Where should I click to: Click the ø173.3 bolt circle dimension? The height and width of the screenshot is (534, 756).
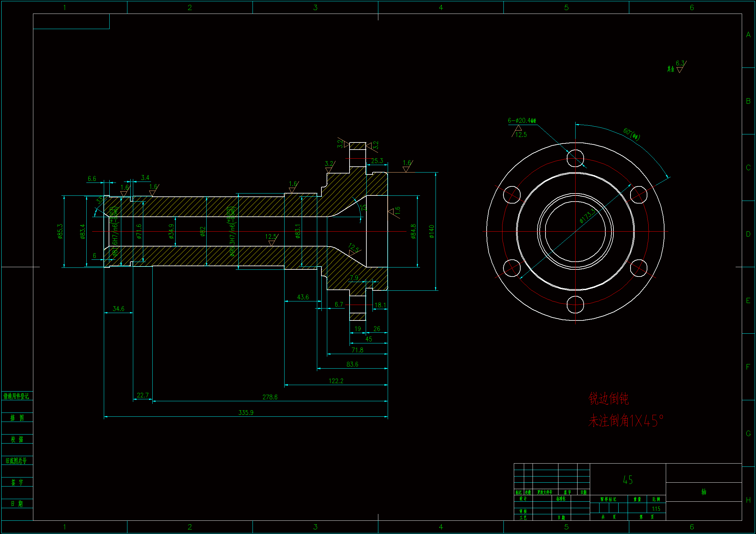(x=588, y=215)
